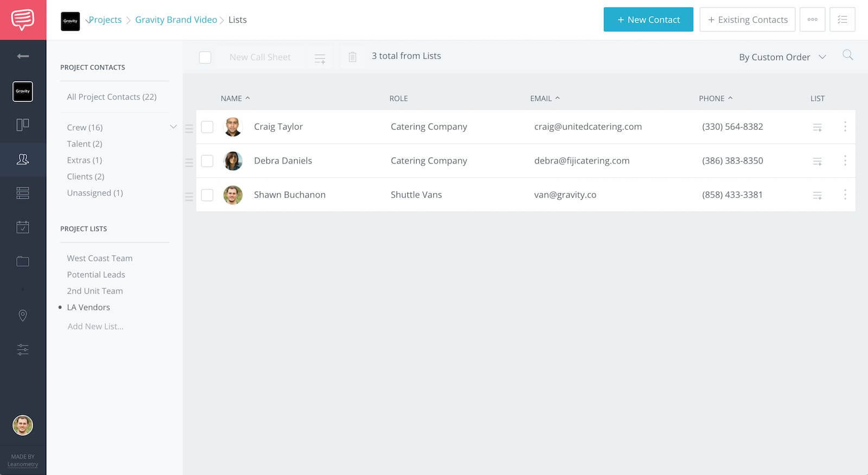Tick the Shawn Buchanon row checkbox
The height and width of the screenshot is (475, 868).
pyautogui.click(x=207, y=195)
